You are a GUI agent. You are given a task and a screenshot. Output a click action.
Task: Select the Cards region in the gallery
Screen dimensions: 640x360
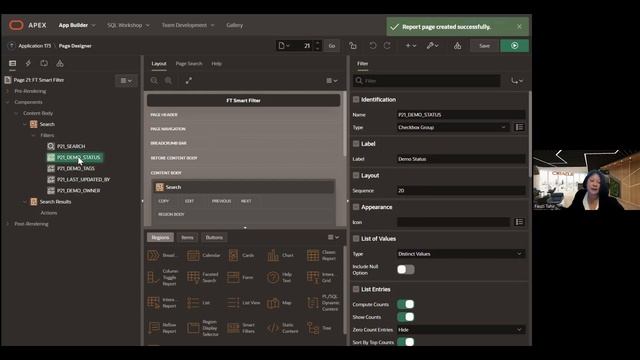click(x=241, y=256)
